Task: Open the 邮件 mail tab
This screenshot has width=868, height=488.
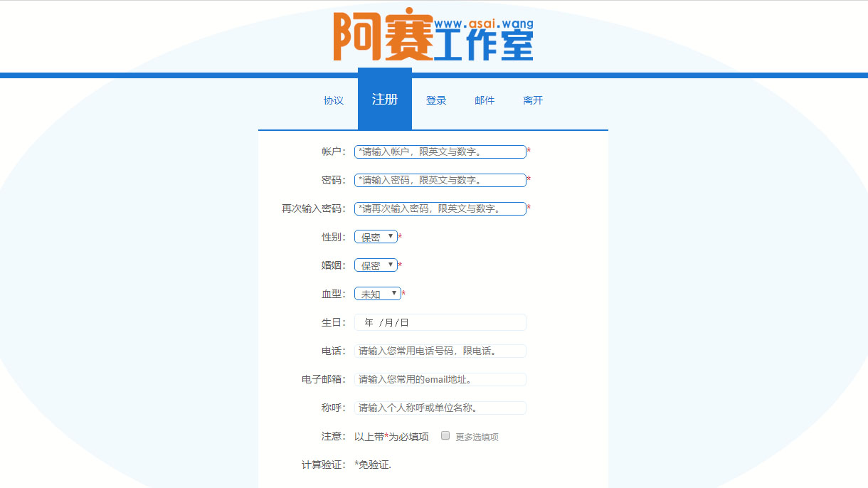Action: click(485, 100)
